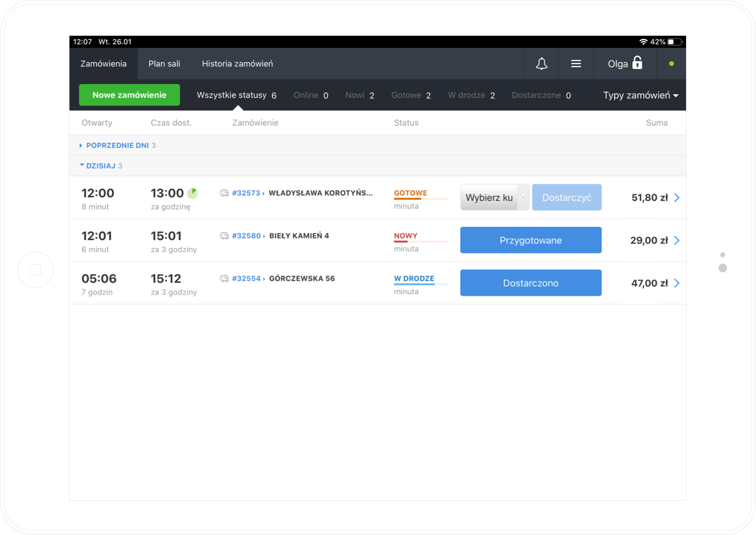Image resolution: width=756 pixels, height=535 pixels.
Task: Click the Dostarczyć button
Action: 567,198
